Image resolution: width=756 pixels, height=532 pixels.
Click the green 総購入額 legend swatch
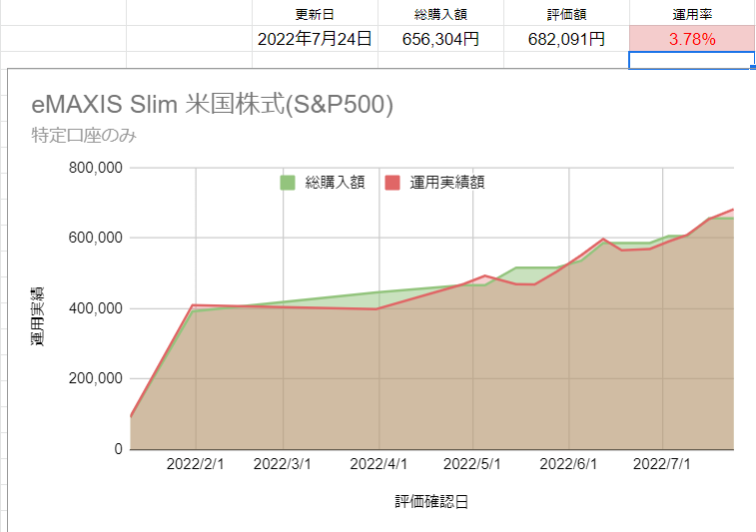click(x=288, y=183)
